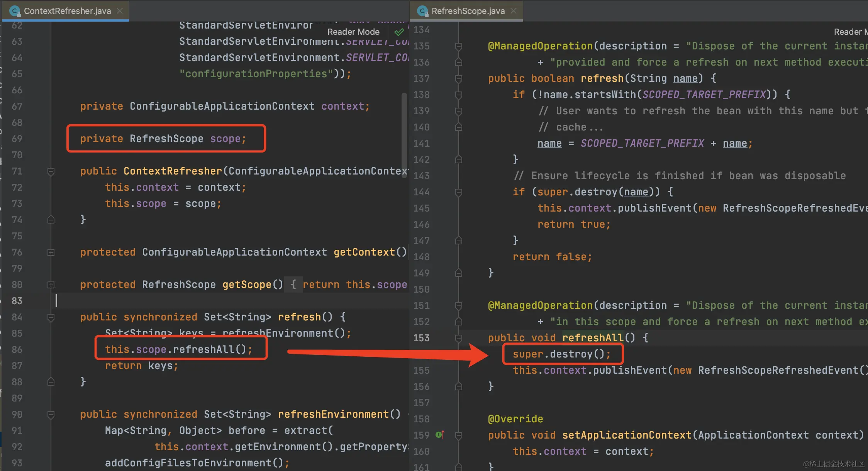Expand the folded getContext method at line 76
The width and height of the screenshot is (868, 471).
point(51,252)
